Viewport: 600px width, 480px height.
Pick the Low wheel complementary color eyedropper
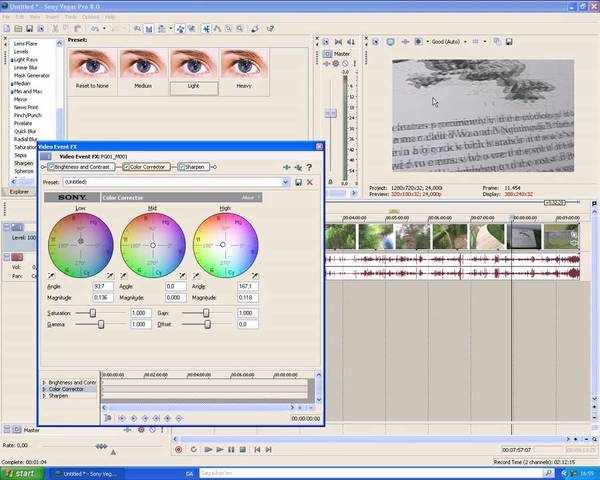(51, 276)
